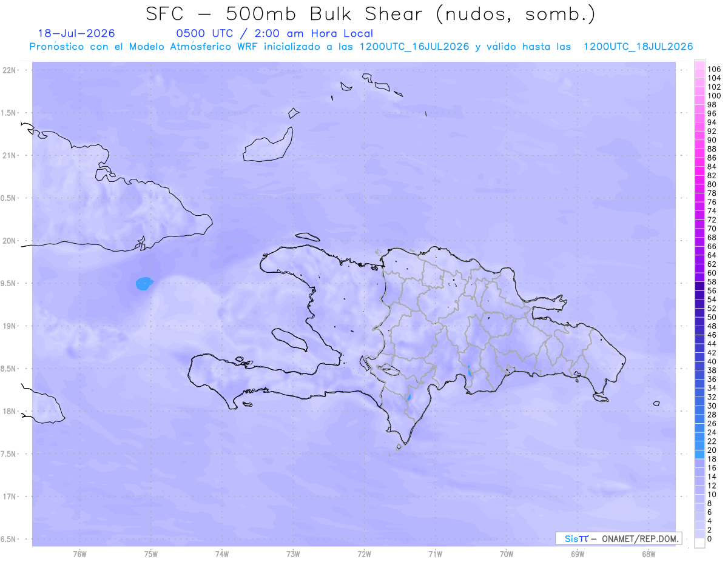Click the '1.5N' latitude label
The width and height of the screenshot is (728, 562).
tap(10, 113)
